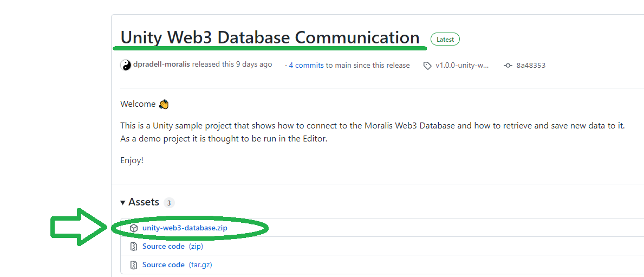This screenshot has width=644, height=277.
Task: Click the commit icon beside 8a48353
Action: 508,66
